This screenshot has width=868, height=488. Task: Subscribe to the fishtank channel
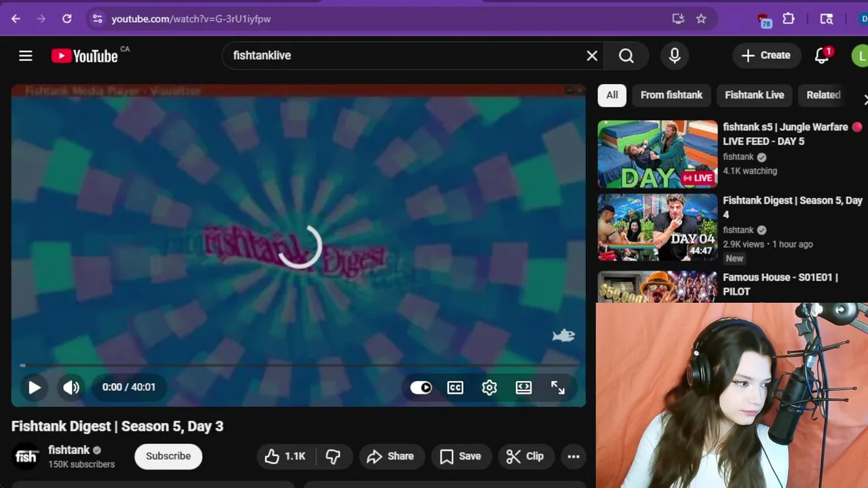click(x=168, y=456)
